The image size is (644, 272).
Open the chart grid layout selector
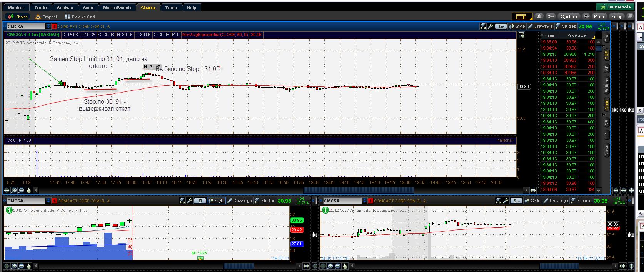522,17
